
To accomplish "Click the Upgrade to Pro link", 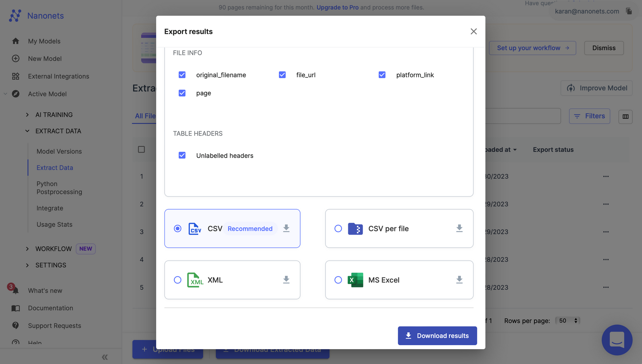I will [x=337, y=7].
